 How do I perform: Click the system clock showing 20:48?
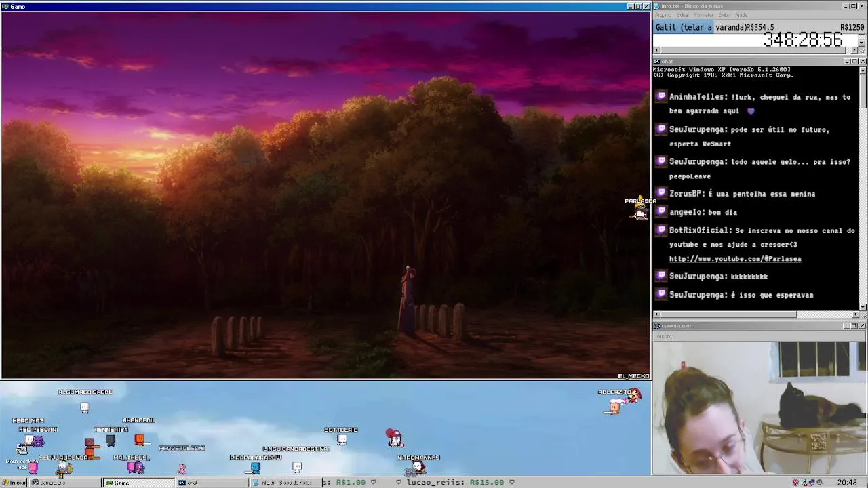coord(846,483)
